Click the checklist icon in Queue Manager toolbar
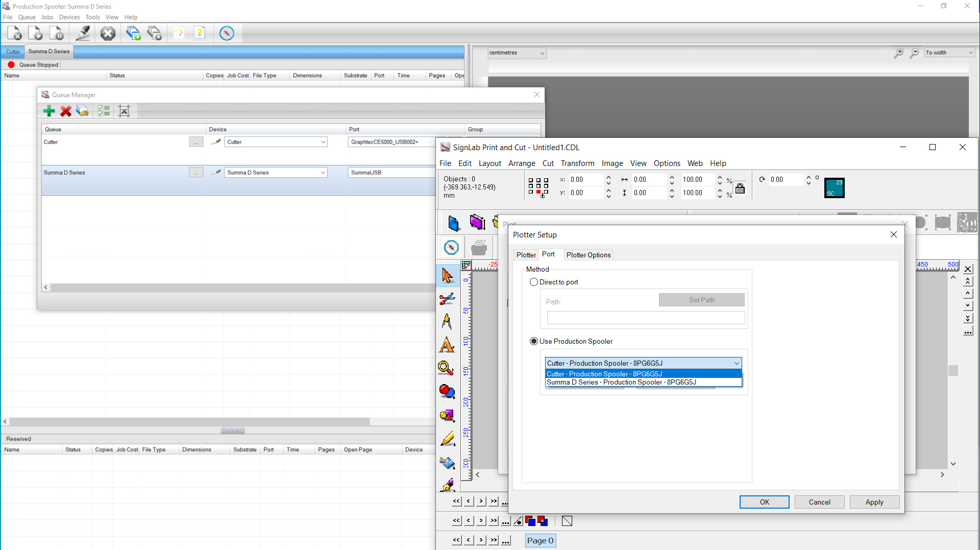Screen dimensions: 980x550 point(104,111)
